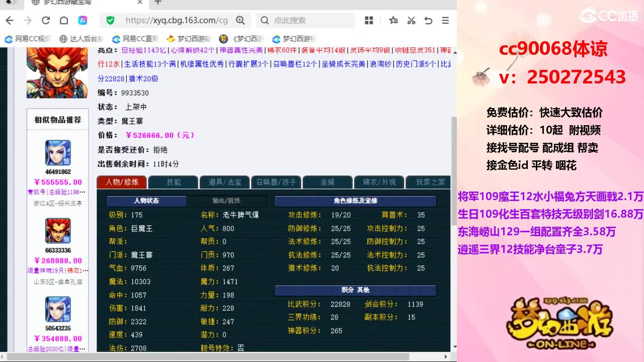The image size is (644, 362).
Task: Open the last 梦幻西游 bookmark with the blue swirl icon
Action: tap(294, 39)
